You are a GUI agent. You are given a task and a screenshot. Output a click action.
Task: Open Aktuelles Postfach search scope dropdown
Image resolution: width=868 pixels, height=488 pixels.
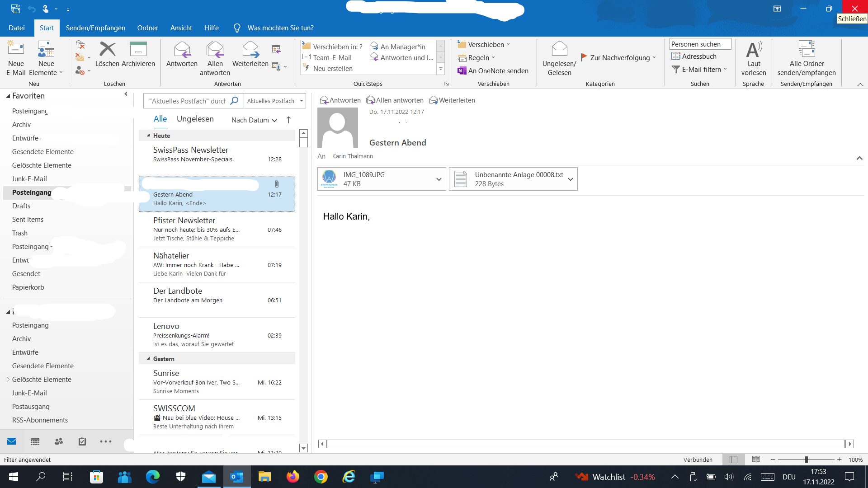click(274, 101)
